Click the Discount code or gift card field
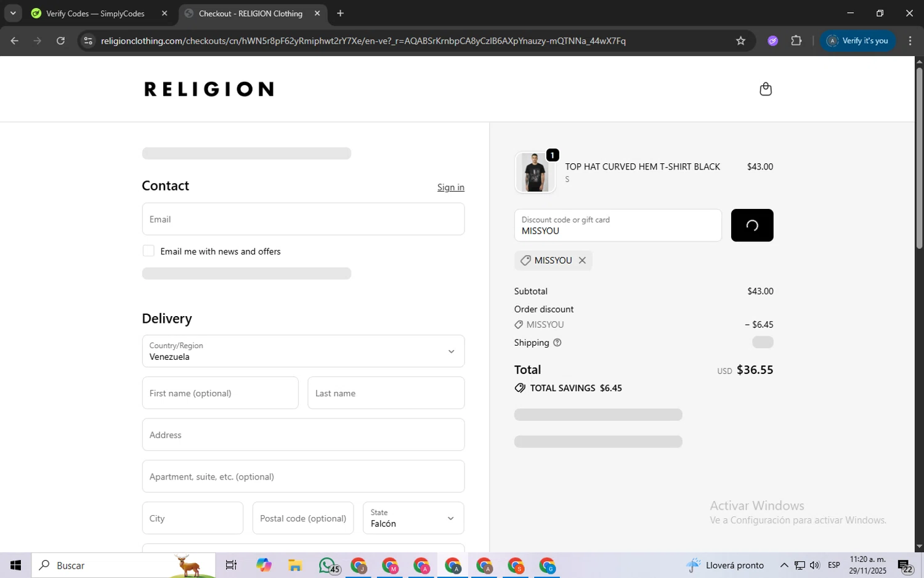The height and width of the screenshot is (578, 924). [x=618, y=226]
